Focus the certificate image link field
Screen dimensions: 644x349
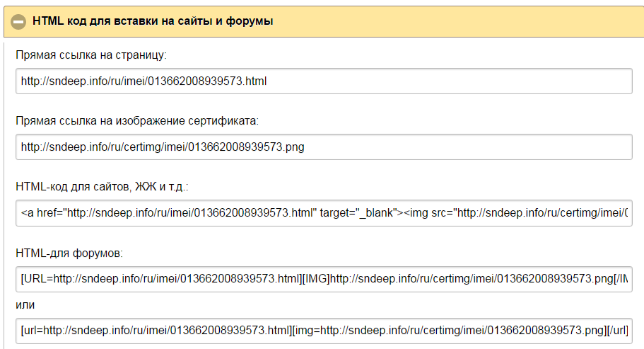[323, 147]
